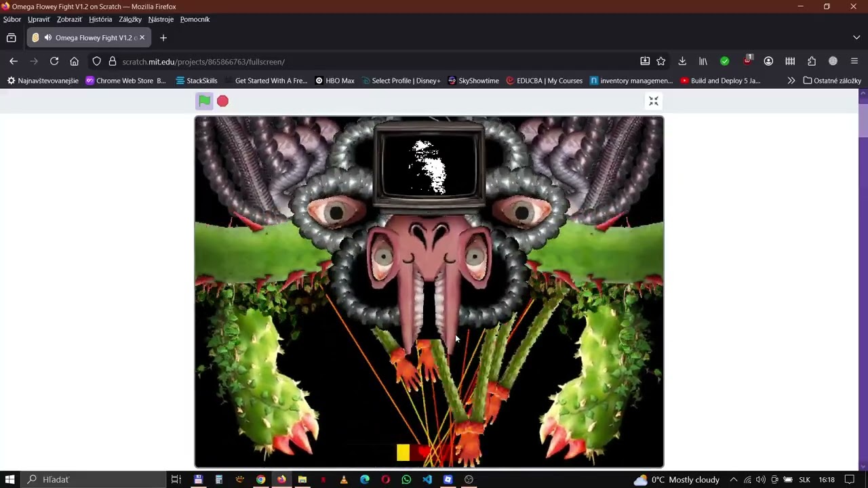
Task: Open StackSkills bookmark
Action: tap(197, 81)
